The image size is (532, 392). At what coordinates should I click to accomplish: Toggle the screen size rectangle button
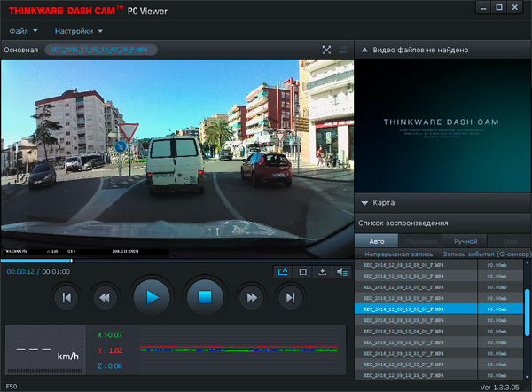click(303, 272)
